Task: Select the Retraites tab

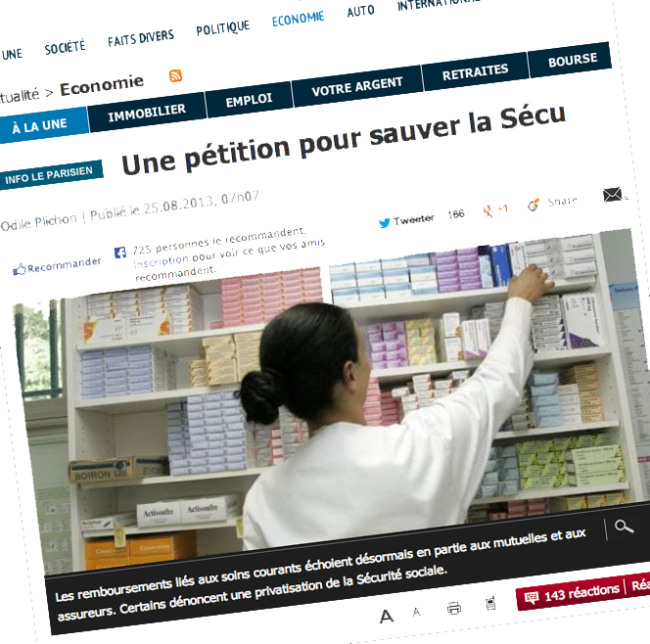Action: [x=475, y=72]
